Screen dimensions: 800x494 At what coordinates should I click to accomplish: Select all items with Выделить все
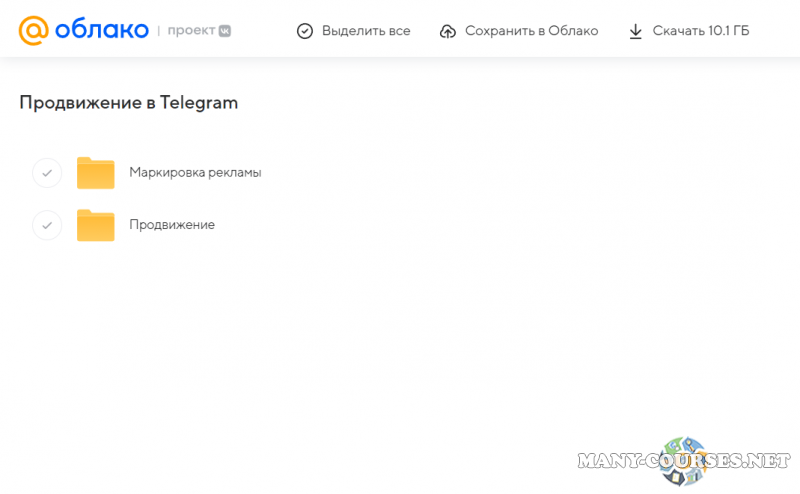point(365,31)
